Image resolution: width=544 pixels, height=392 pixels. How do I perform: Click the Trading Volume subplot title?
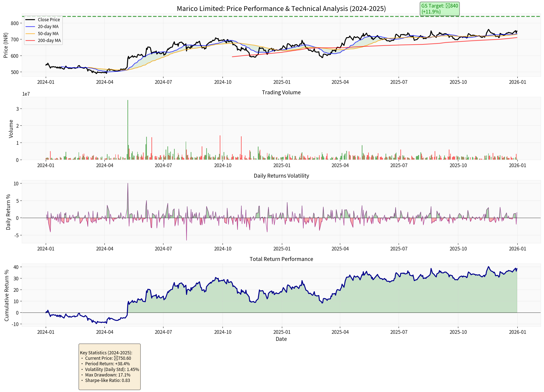(281, 92)
